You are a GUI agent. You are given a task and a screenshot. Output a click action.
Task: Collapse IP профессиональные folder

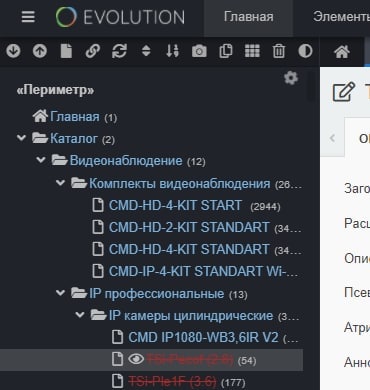pyautogui.click(x=60, y=293)
